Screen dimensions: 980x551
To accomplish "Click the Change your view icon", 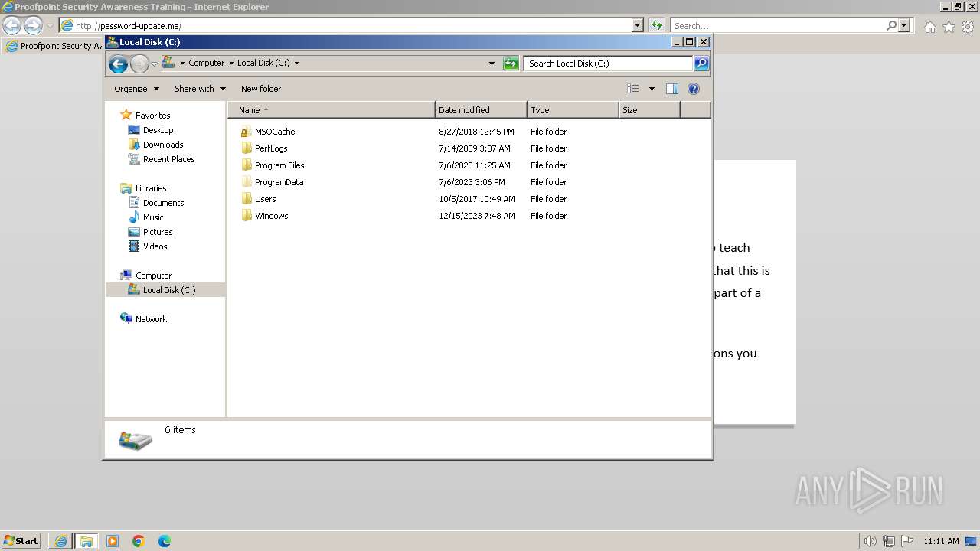I will click(633, 89).
